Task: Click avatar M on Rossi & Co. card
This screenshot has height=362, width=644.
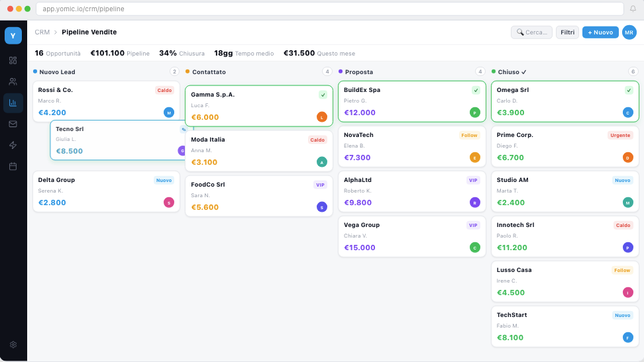Action: click(x=169, y=113)
